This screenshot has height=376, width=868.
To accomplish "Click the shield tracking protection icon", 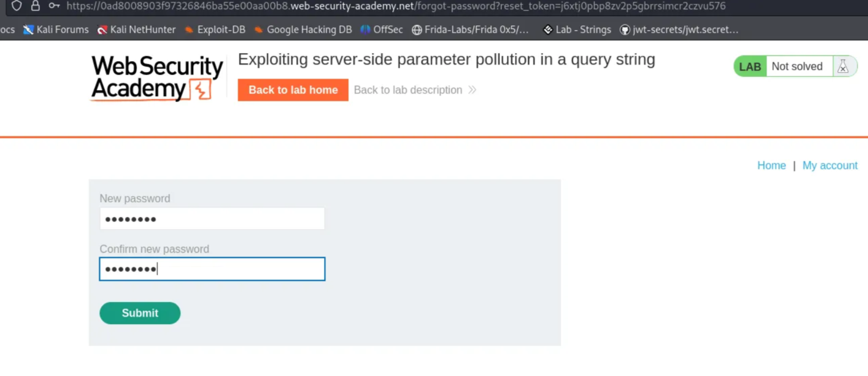I will coord(17,6).
